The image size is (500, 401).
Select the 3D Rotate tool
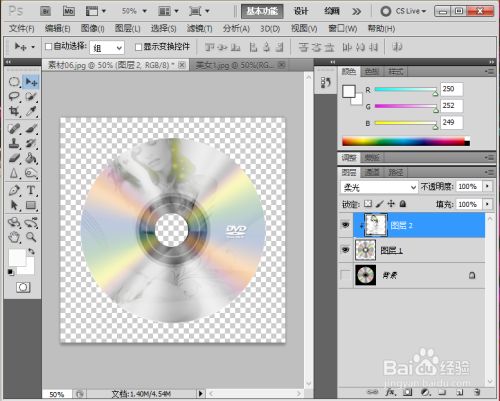tap(14, 222)
